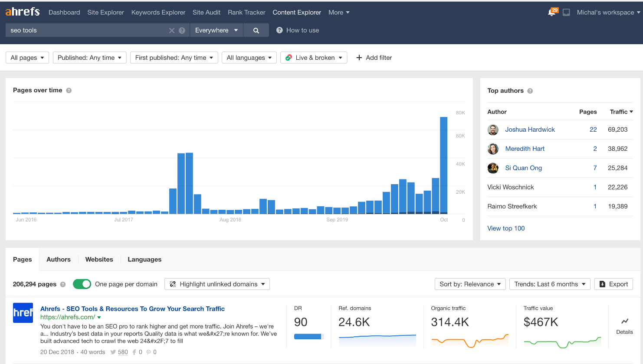The image size is (643, 364).
Task: Open Si Quan Ong author link
Action: pos(523,168)
